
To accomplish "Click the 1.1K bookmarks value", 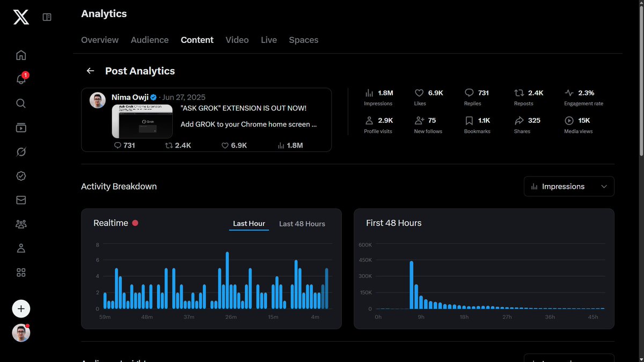I will pos(484,121).
